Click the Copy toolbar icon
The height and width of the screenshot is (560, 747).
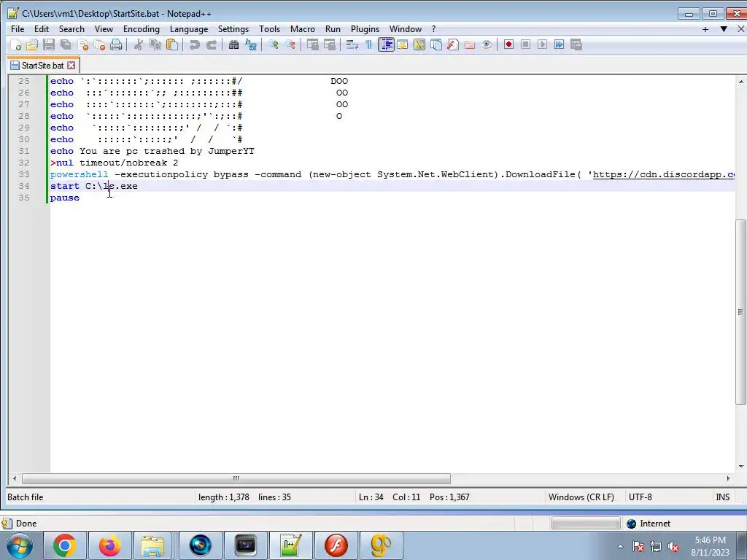[155, 44]
